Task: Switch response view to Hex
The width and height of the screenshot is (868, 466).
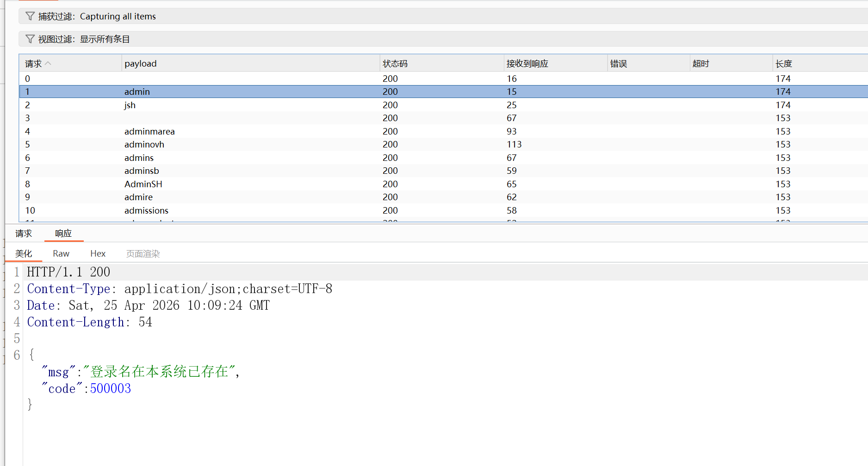Action: click(x=98, y=253)
